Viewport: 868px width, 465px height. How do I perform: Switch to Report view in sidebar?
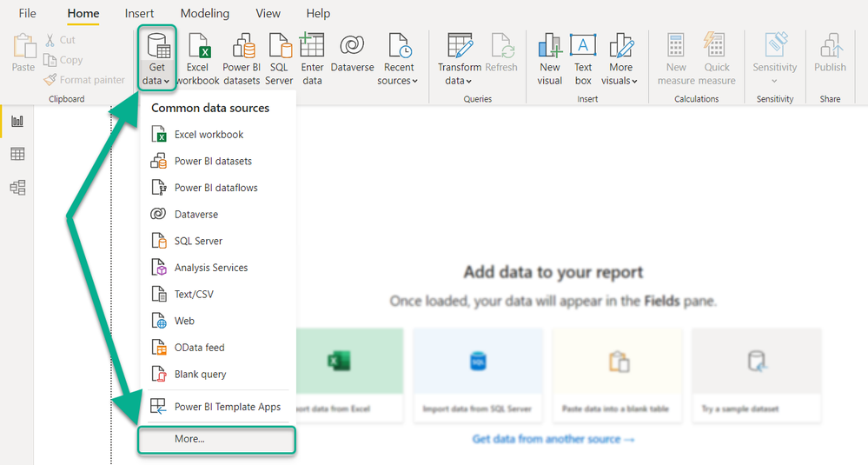(17, 121)
